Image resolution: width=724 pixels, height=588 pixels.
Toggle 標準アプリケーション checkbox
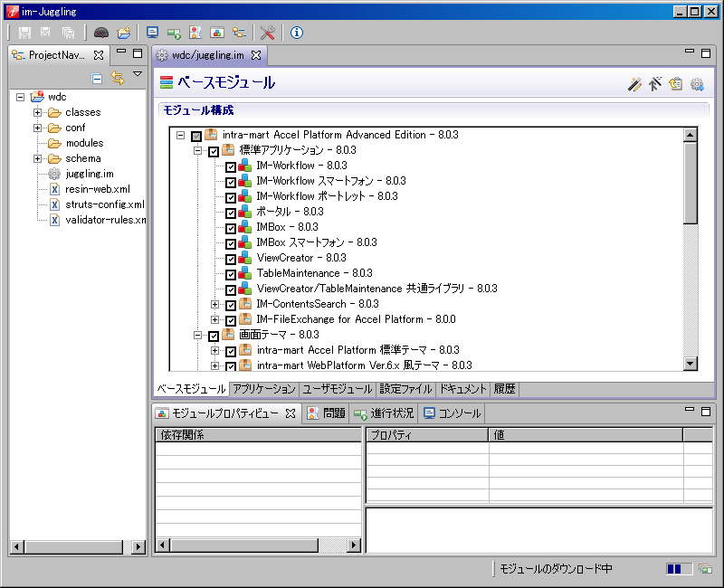coord(214,151)
